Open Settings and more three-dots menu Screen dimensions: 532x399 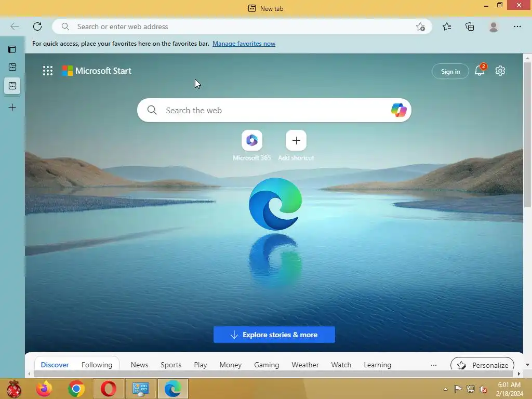click(517, 26)
